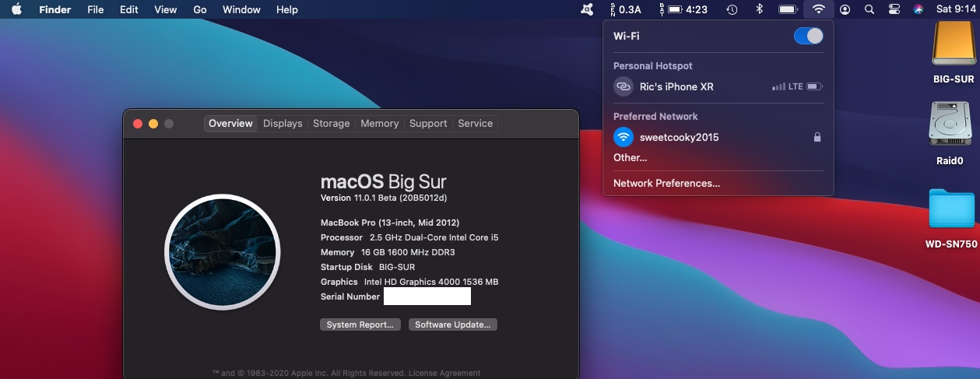Click the Processor 2.5 GHz Dual-Core line

click(x=409, y=237)
